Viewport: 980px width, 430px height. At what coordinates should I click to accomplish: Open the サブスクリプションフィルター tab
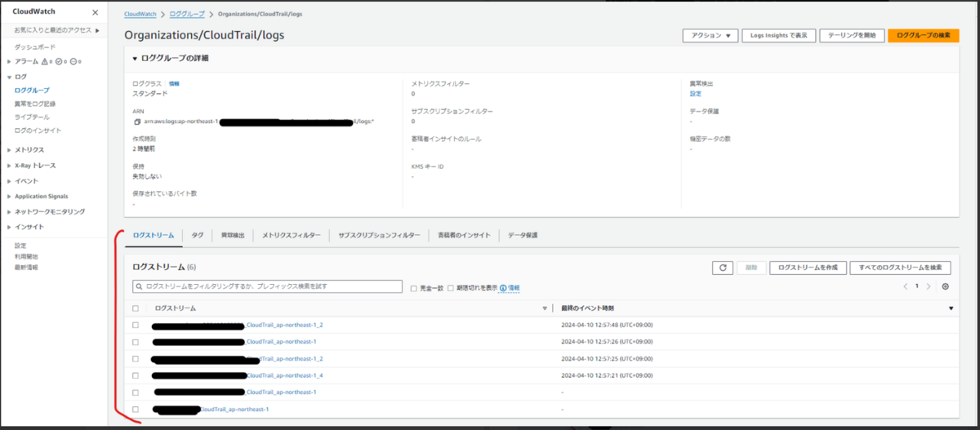[x=380, y=235]
